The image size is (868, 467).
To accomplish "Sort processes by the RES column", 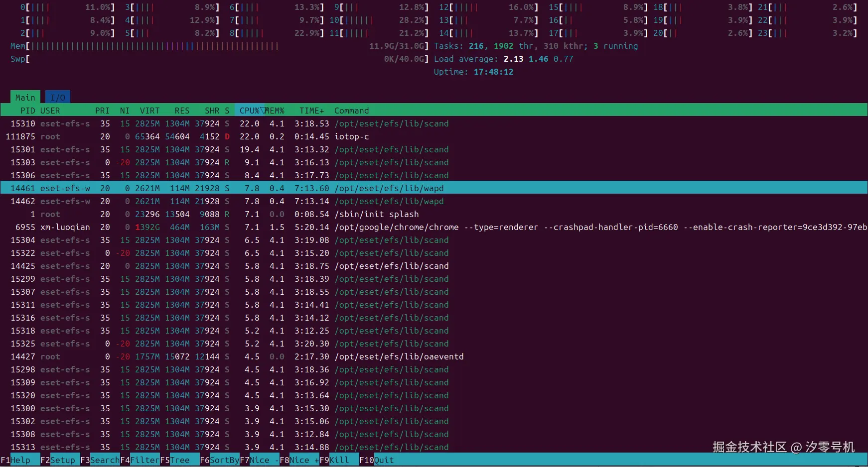I will 182,111.
